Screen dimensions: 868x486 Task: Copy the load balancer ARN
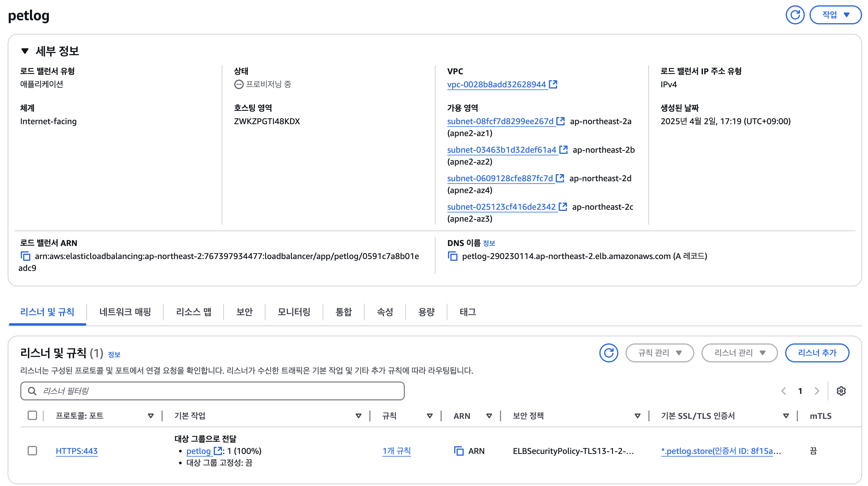click(26, 256)
